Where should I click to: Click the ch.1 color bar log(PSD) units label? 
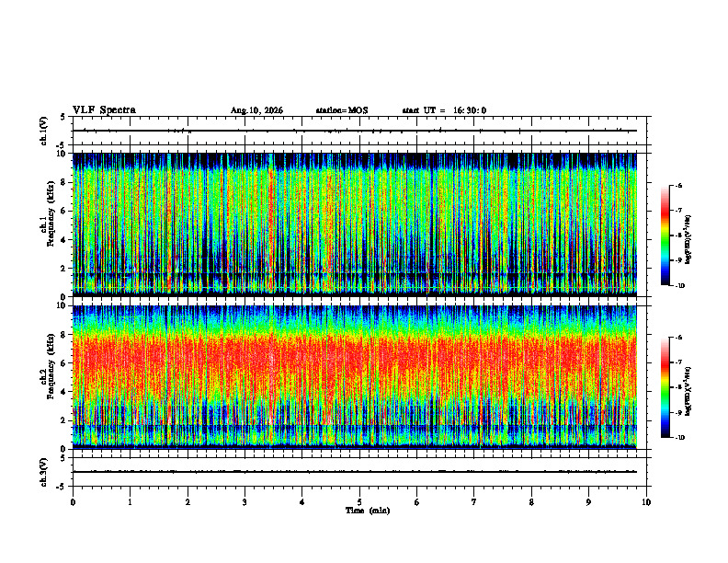click(x=688, y=239)
